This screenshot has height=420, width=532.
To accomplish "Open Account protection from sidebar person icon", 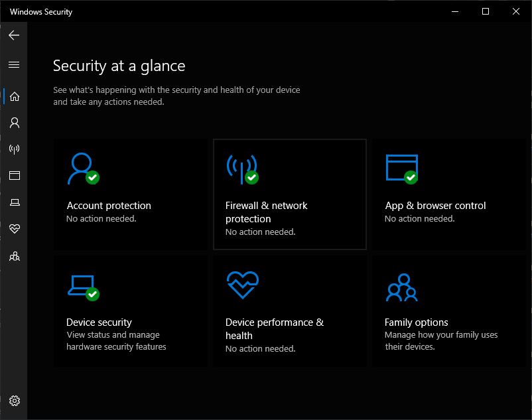I will pyautogui.click(x=14, y=123).
